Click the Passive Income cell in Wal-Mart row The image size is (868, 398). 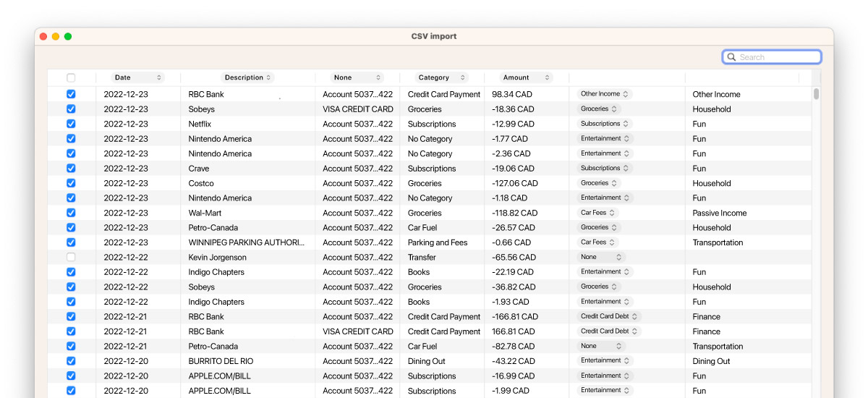click(x=720, y=213)
